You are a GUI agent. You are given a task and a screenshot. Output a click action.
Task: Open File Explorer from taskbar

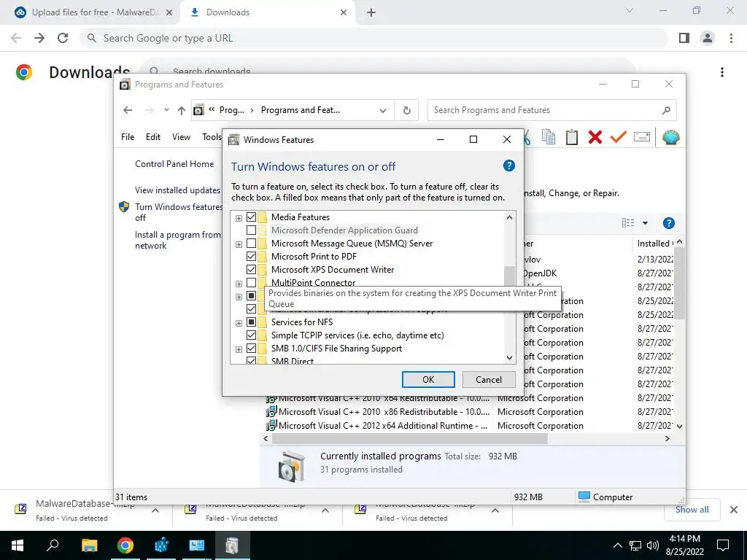coord(89,545)
